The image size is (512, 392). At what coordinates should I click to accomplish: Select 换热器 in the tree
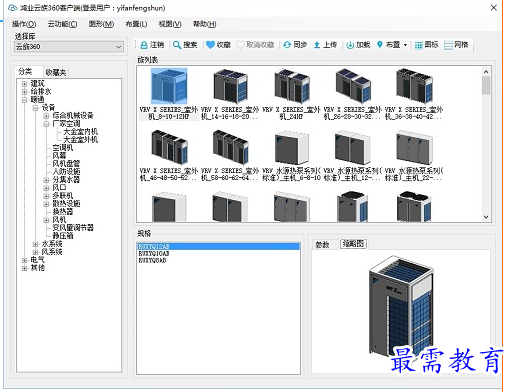point(63,212)
